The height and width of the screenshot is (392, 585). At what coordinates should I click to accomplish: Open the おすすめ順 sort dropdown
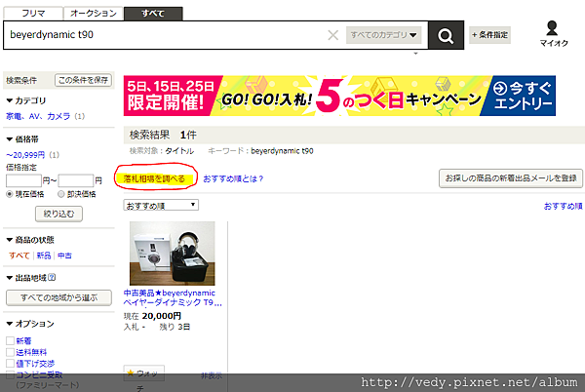pos(161,205)
